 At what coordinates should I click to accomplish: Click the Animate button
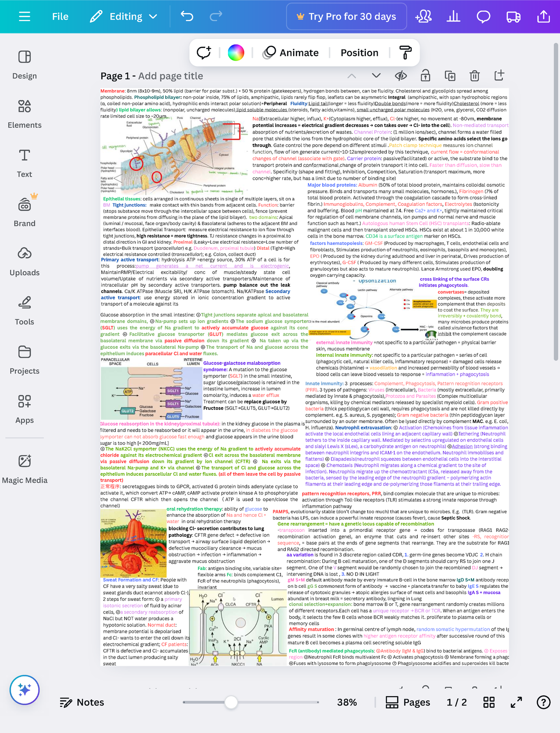291,53
